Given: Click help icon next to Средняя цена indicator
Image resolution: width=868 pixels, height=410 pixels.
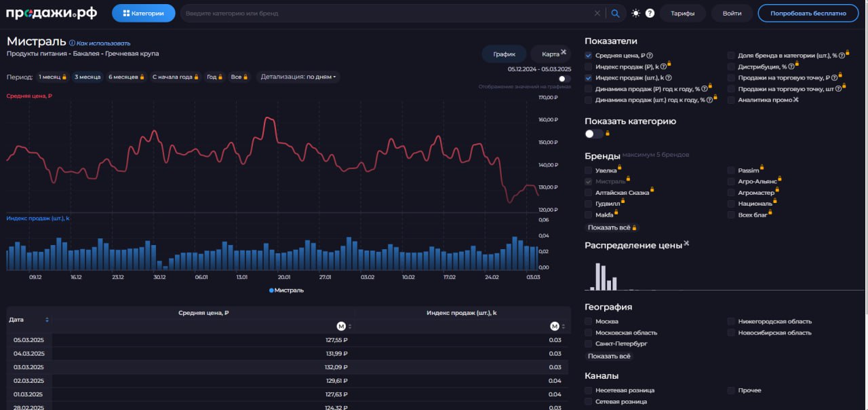Looking at the screenshot, I should 650,56.
